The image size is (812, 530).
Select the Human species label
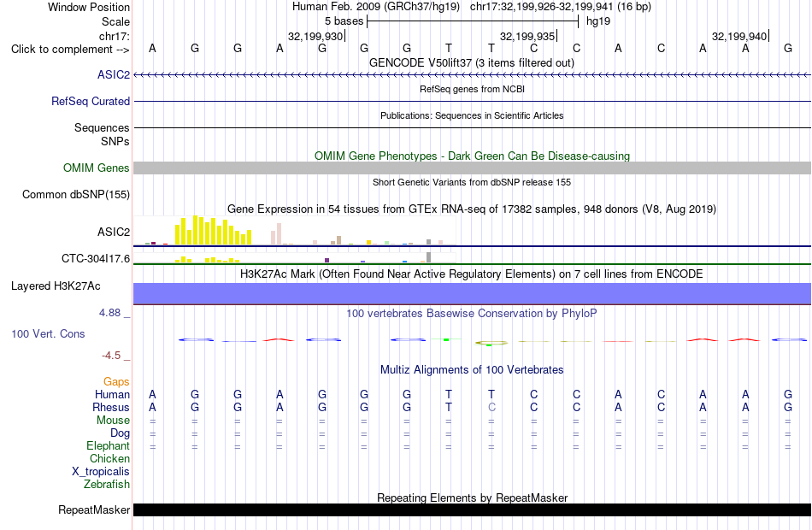tap(112, 394)
